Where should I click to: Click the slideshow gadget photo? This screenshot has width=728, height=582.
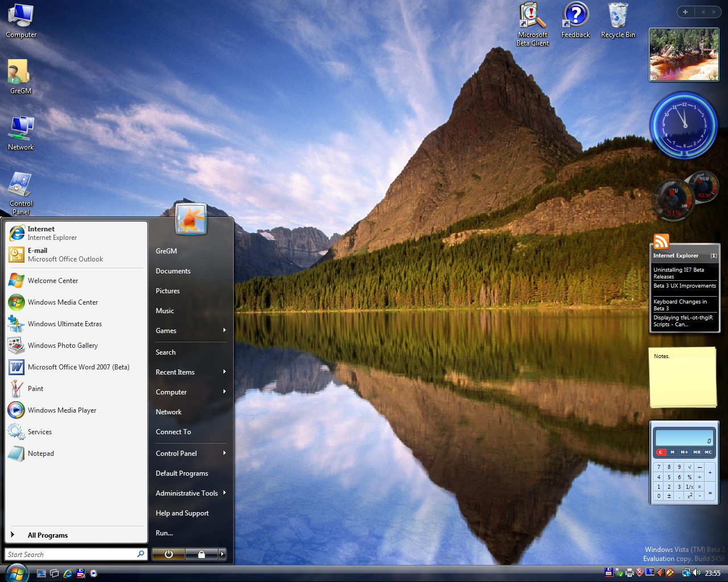pos(684,55)
